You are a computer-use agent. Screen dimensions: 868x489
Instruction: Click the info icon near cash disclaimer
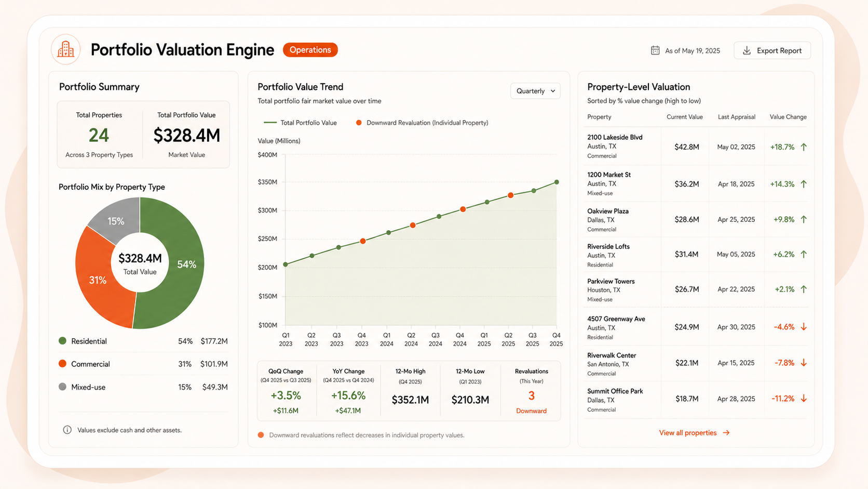(x=67, y=430)
